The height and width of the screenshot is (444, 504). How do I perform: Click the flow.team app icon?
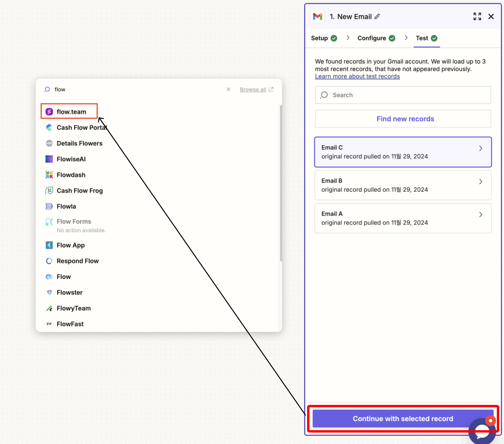pos(49,112)
